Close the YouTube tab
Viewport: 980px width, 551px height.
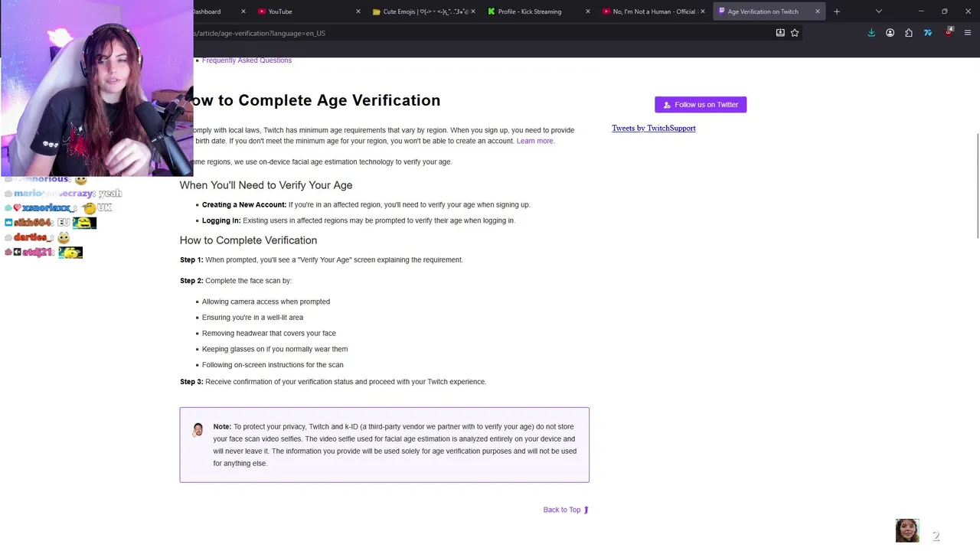pos(358,11)
